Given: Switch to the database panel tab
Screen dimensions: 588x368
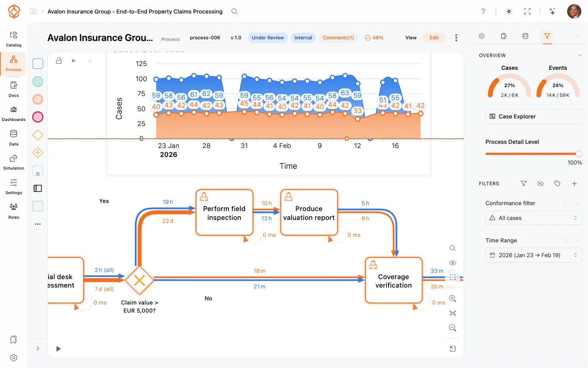Looking at the screenshot, I should point(525,36).
